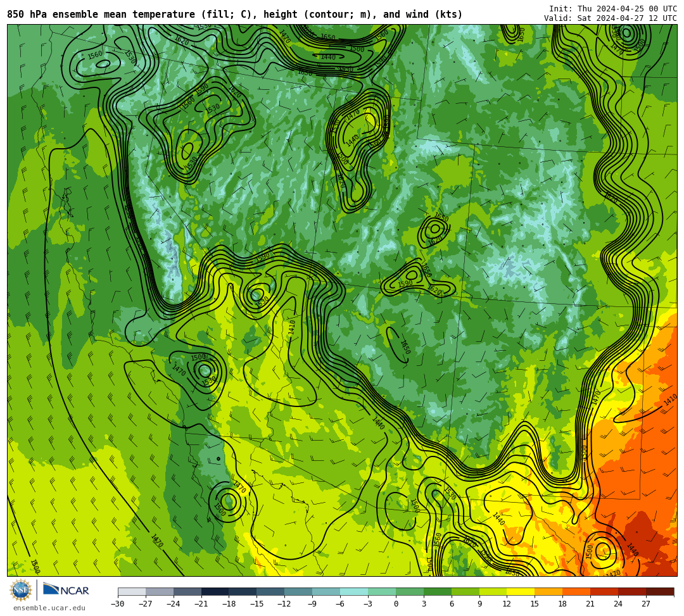
Task: Click the "15" colorbar tick label
Action: point(535,604)
